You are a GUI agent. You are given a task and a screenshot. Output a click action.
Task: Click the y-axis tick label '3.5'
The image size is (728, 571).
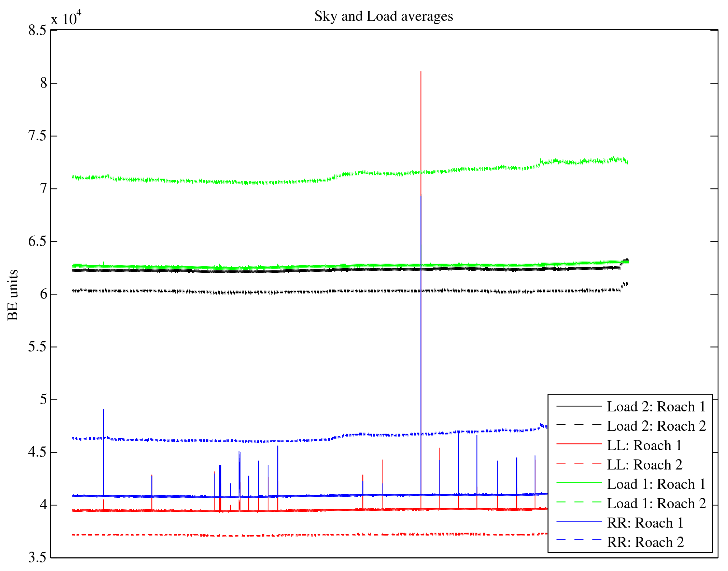pyautogui.click(x=37, y=558)
